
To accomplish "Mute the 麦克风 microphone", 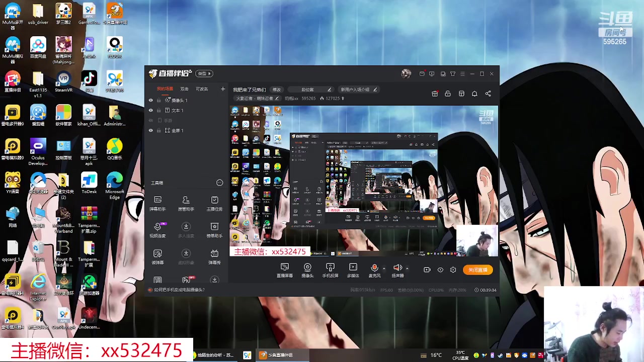I will pyautogui.click(x=374, y=270).
